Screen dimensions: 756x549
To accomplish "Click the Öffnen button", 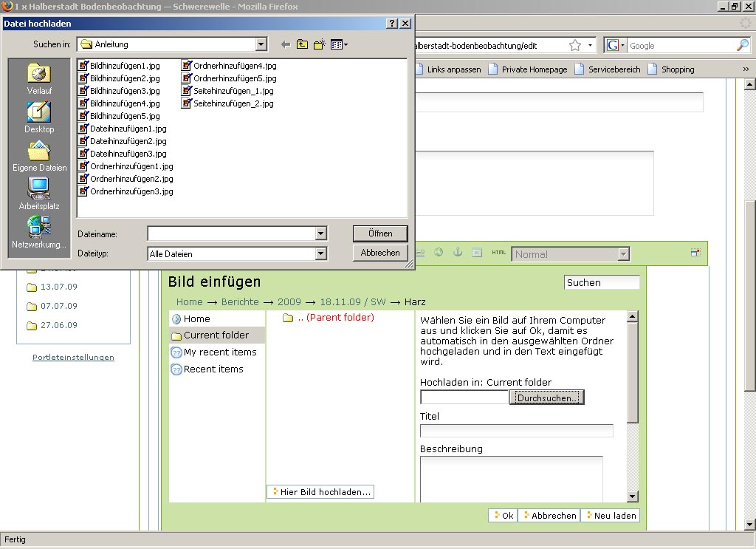I will click(380, 233).
